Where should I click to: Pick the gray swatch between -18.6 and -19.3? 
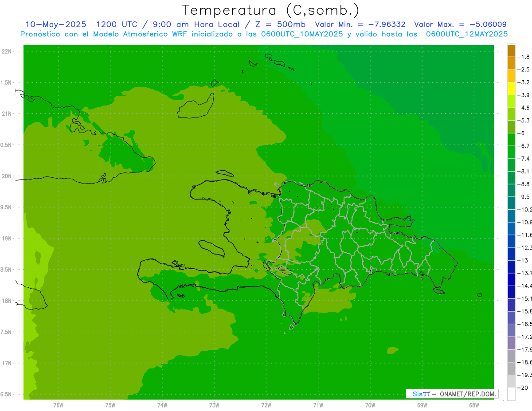pyautogui.click(x=511, y=368)
